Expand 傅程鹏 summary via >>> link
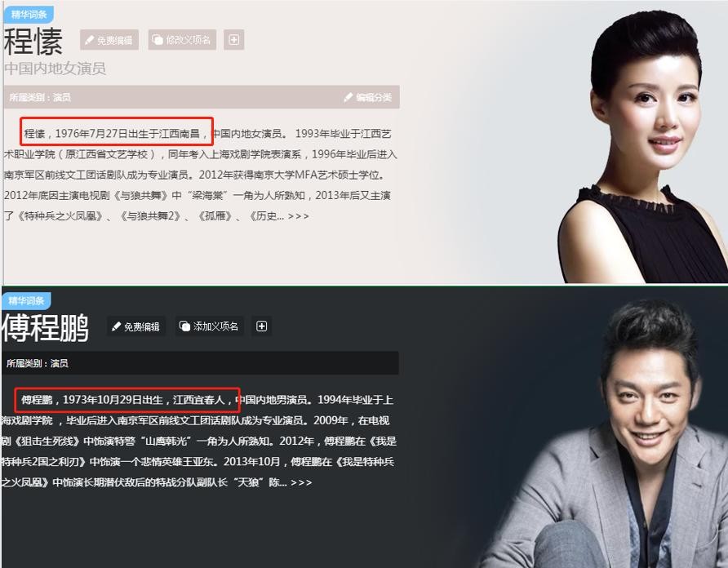 [x=301, y=482]
